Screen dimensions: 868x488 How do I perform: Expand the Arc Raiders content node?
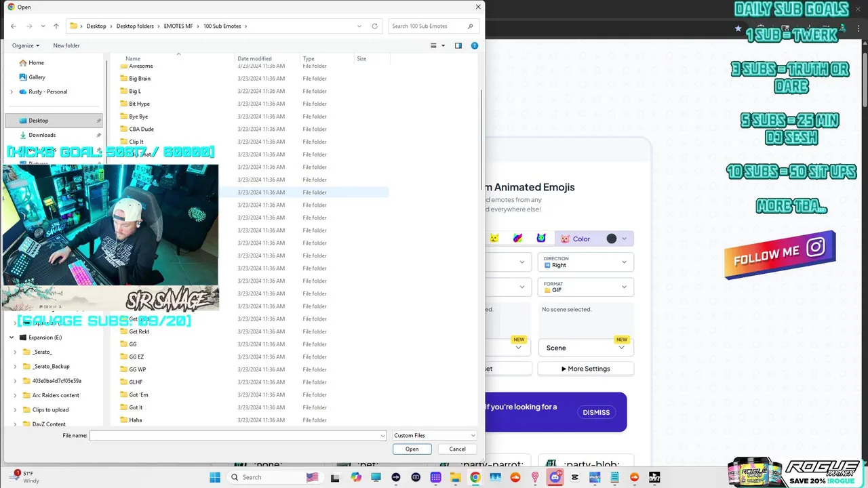(x=16, y=395)
